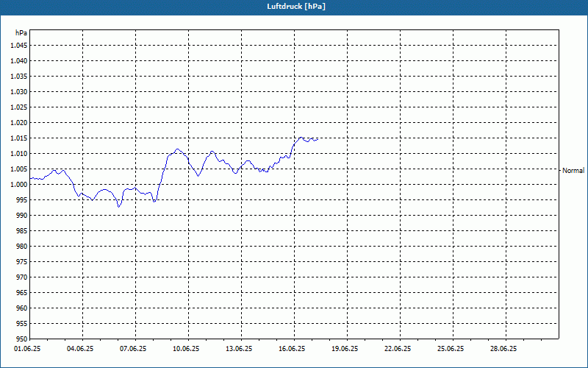Click the 28.06.25 date label
Screen dimensions: 588x368
[503, 349]
